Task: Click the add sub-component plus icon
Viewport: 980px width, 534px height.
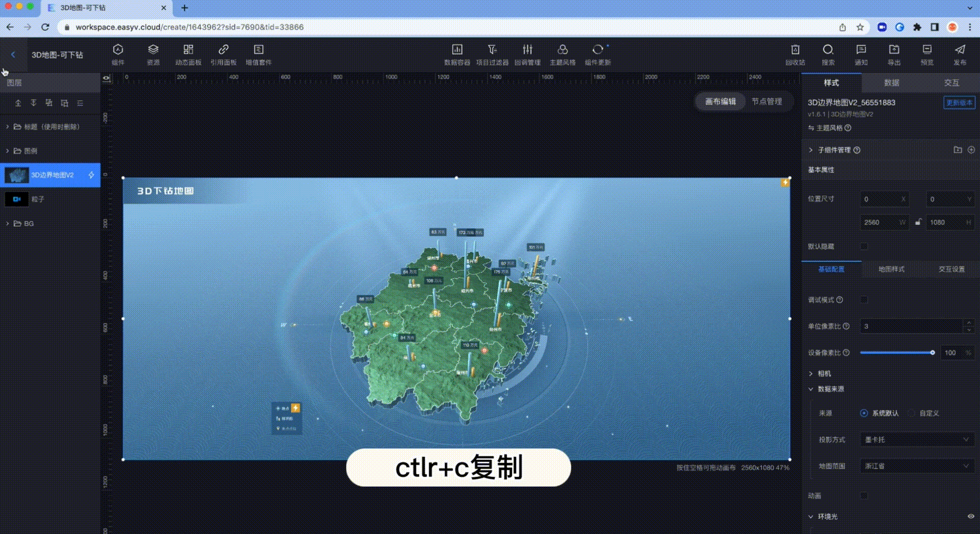Action: coord(971,150)
